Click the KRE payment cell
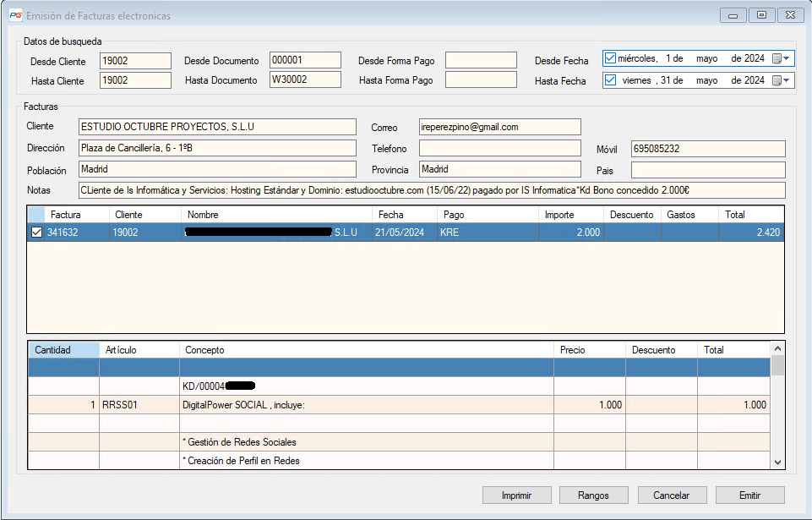The width and height of the screenshot is (812, 520). point(488,233)
